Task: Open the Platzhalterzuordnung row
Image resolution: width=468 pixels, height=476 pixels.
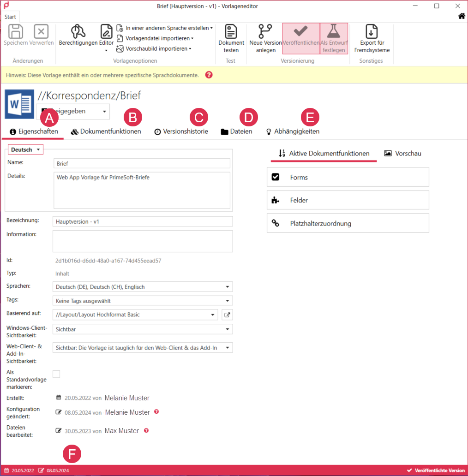Action: click(x=348, y=223)
